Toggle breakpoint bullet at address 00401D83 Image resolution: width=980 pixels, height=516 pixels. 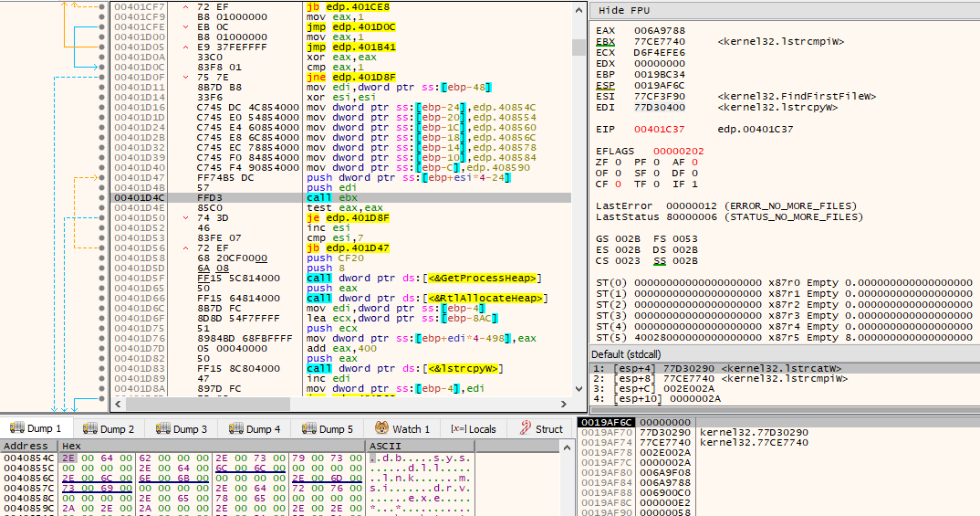pos(102,368)
